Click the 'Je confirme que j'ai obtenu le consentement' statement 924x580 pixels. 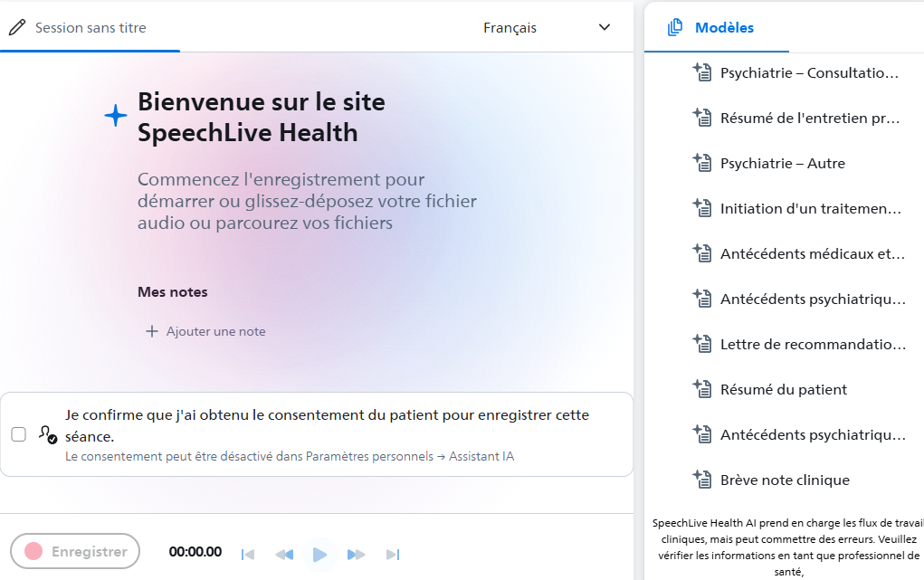(327, 425)
